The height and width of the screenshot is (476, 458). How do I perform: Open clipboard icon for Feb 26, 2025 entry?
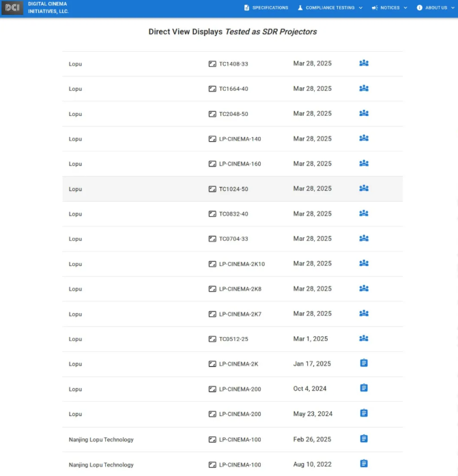click(364, 438)
